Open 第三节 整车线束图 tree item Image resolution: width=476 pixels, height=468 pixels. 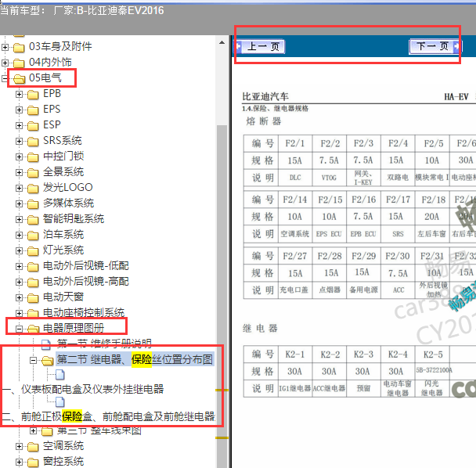(x=99, y=430)
